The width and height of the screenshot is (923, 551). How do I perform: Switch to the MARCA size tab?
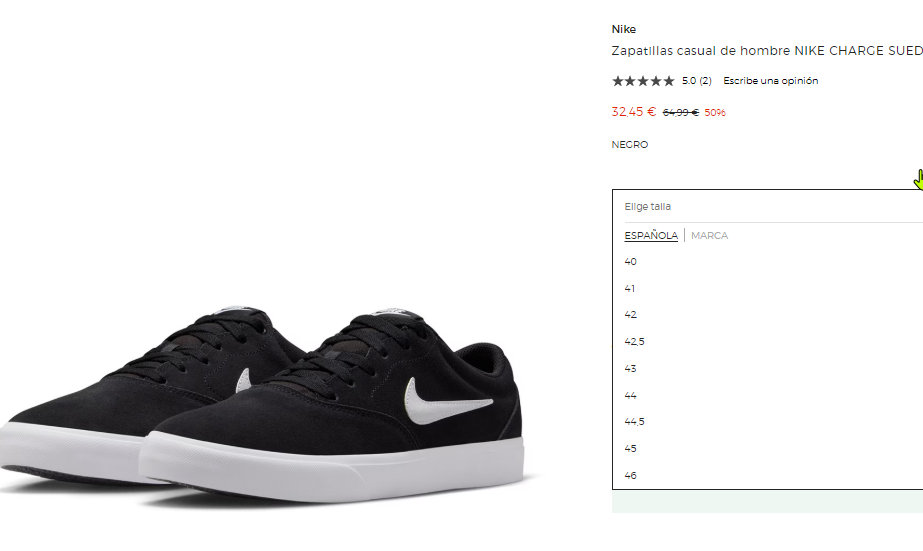tap(709, 236)
